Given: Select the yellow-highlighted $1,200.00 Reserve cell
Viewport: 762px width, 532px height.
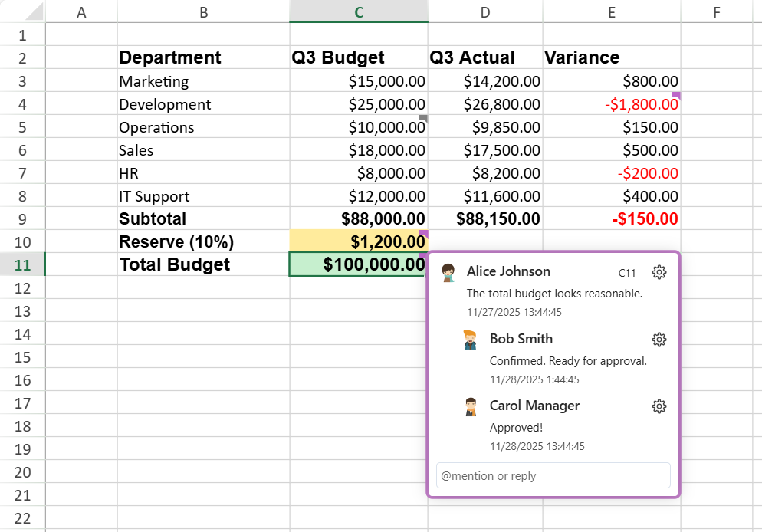Looking at the screenshot, I should click(x=358, y=241).
